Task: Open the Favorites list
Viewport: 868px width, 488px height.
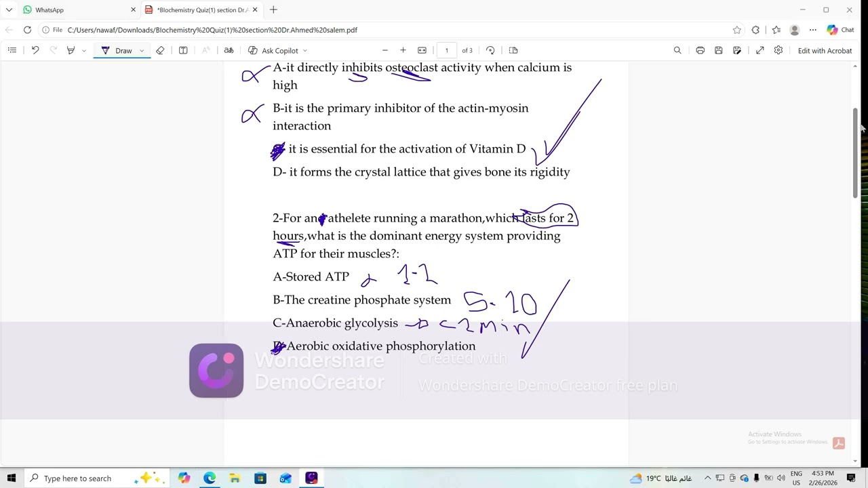Action: 776,30
